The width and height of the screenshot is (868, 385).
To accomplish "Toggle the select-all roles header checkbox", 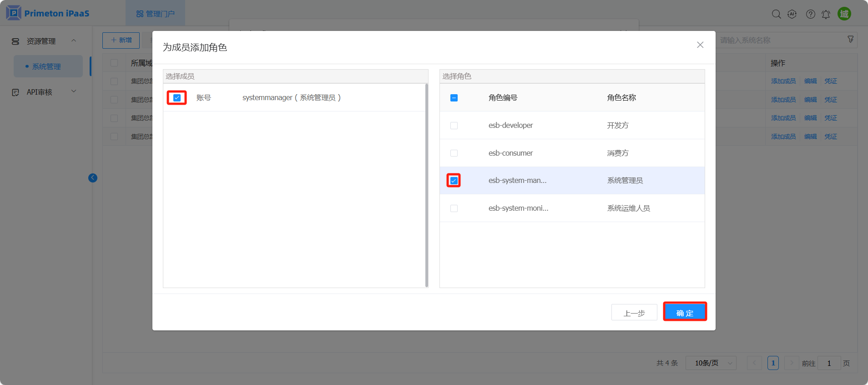I will click(x=454, y=98).
